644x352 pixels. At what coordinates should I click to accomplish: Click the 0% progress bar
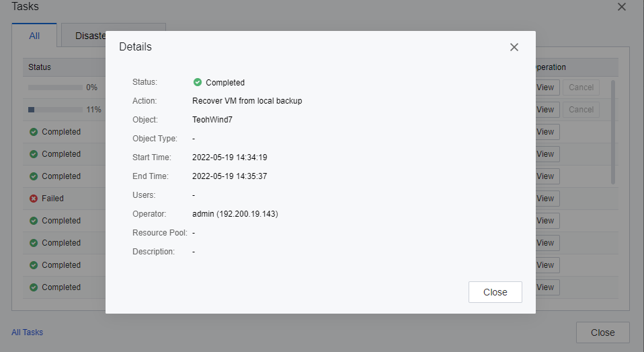pos(55,87)
